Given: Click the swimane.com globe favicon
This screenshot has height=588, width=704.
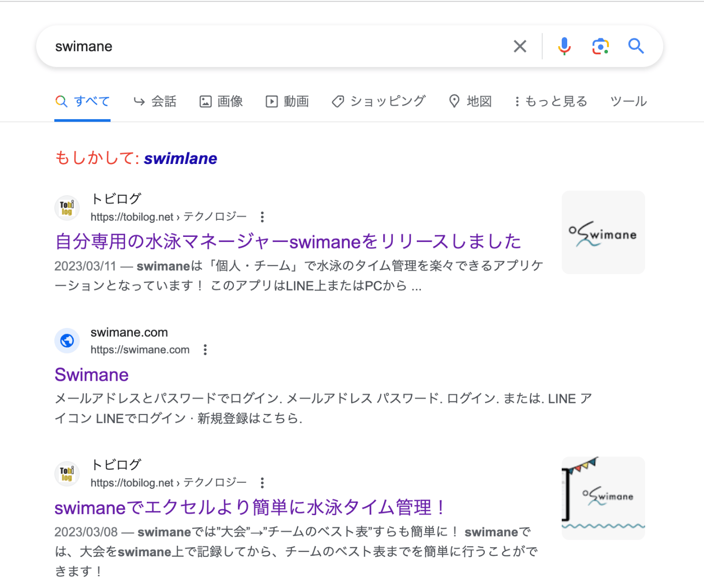Looking at the screenshot, I should [x=67, y=341].
